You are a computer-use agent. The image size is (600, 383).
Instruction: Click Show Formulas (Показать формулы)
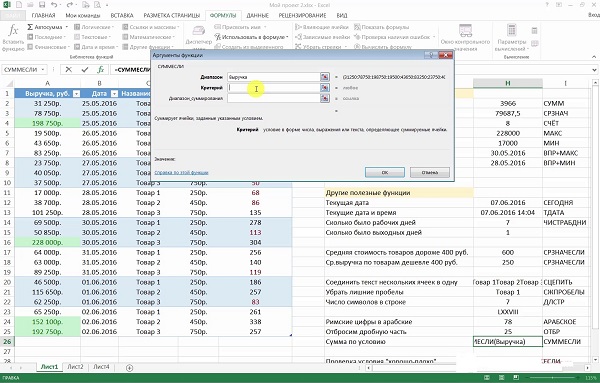click(x=382, y=27)
